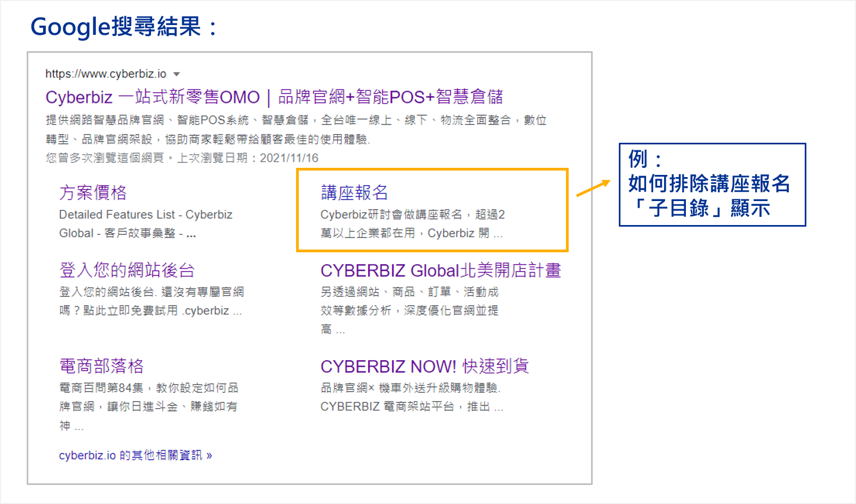This screenshot has width=856, height=504.
Task: Click the 品牌官網× 機車外送 snippet text
Action: click(x=411, y=397)
